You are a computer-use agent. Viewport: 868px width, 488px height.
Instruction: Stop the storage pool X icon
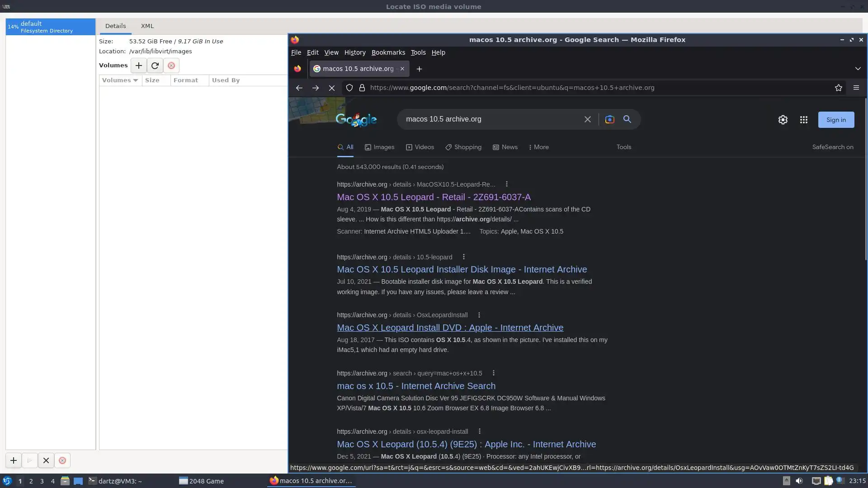tap(46, 460)
